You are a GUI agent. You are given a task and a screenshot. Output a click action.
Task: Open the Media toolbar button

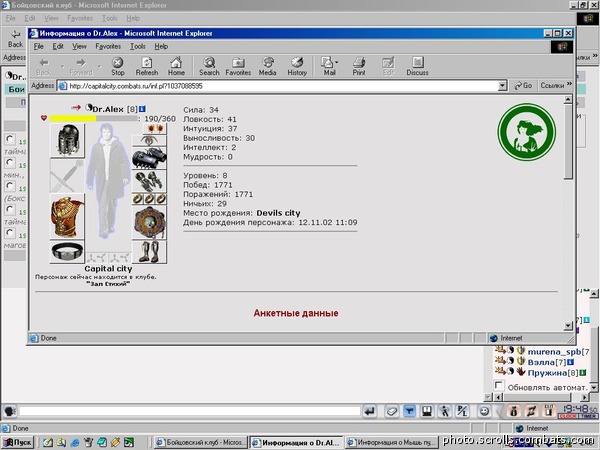coord(267,66)
